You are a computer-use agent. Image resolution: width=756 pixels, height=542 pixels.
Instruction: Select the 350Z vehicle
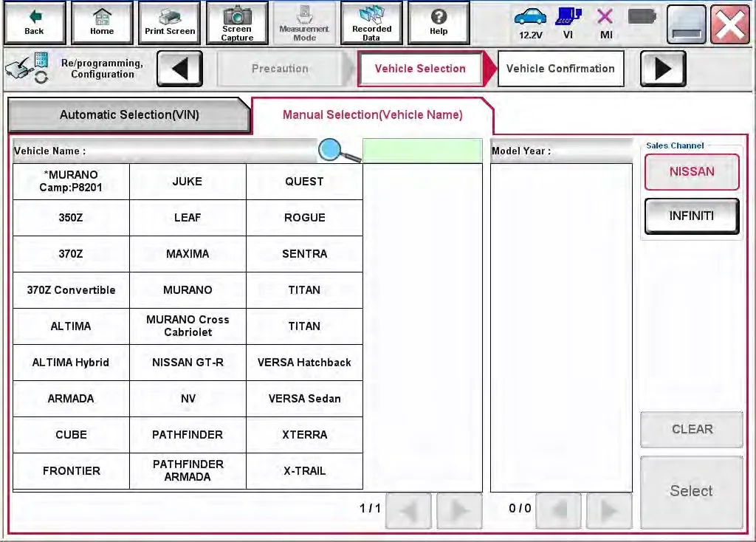click(71, 218)
